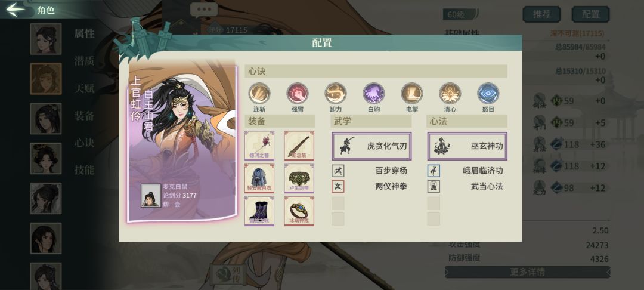The image size is (644, 290).
Task: Open the 卢生剑带 belt equipment slot
Action: 299,178
